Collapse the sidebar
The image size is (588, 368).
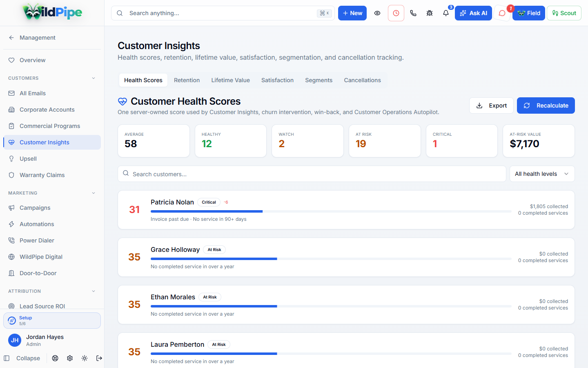click(x=22, y=358)
